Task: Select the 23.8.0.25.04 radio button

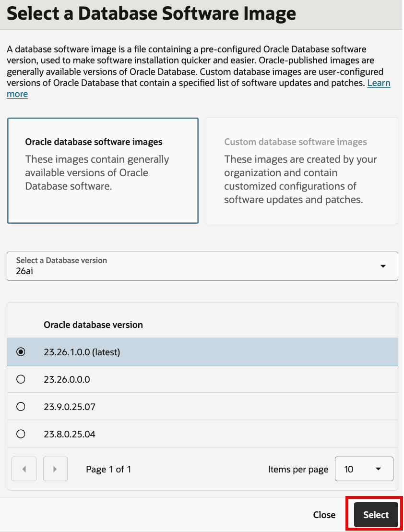Action: pyautogui.click(x=21, y=434)
